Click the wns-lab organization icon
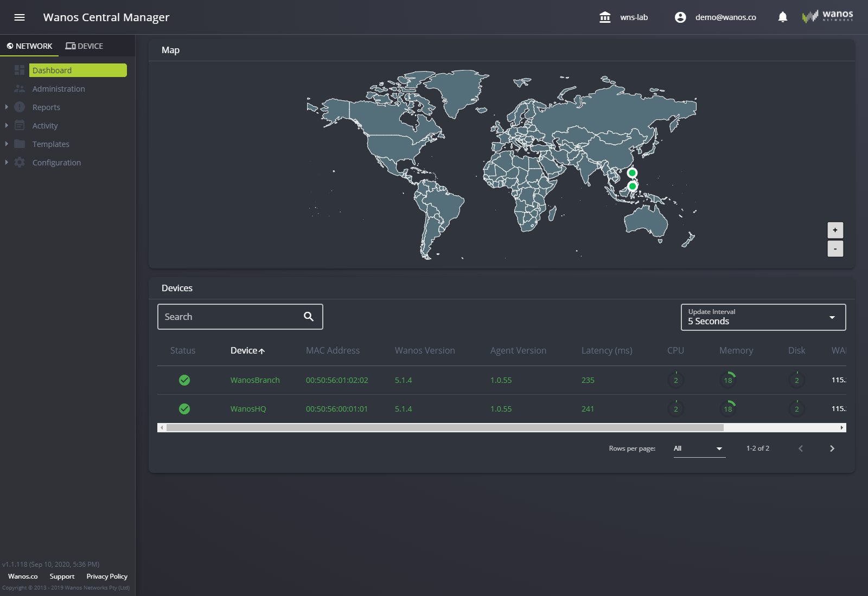 605,17
